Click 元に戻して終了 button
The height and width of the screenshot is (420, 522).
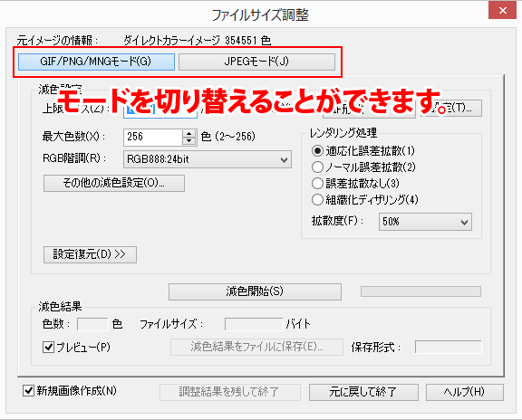point(363,392)
